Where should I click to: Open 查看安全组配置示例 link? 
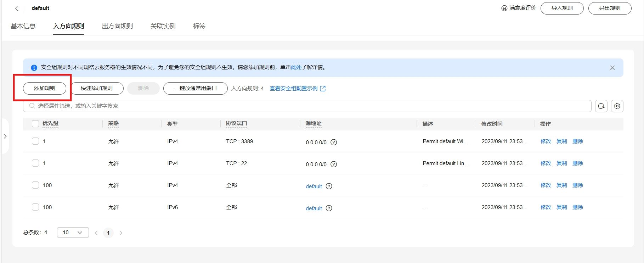point(298,89)
